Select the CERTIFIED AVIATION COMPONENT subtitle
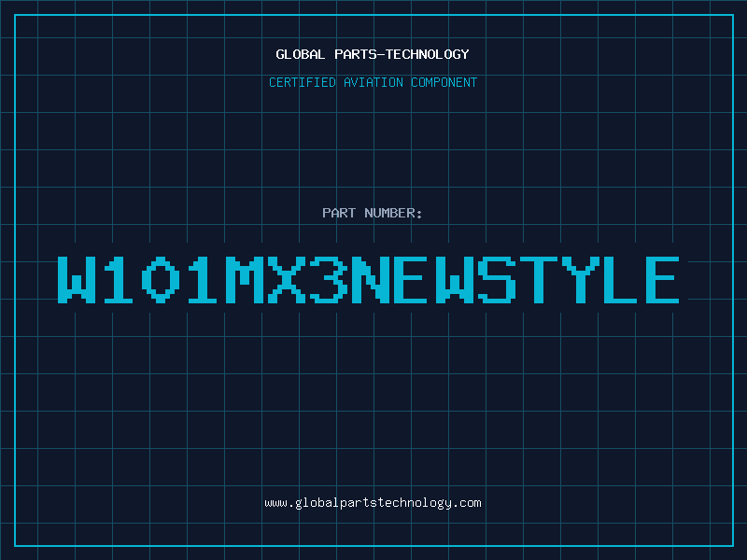The height and width of the screenshot is (560, 747). tap(373, 82)
